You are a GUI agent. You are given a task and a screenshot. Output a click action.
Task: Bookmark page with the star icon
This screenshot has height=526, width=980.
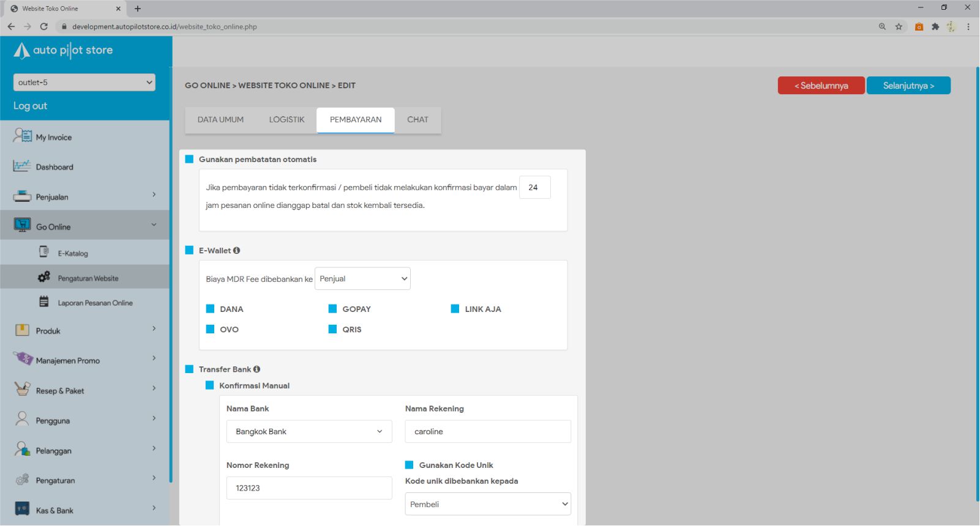pos(899,27)
